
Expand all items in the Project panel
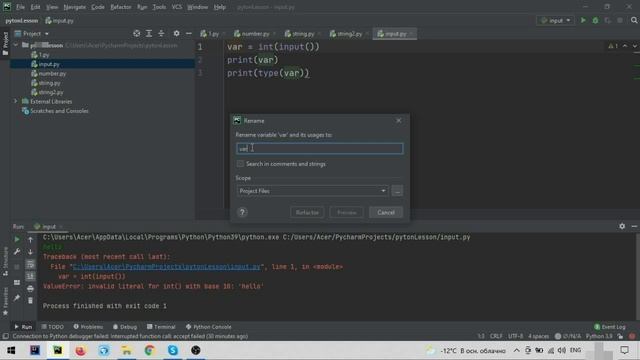(x=149, y=33)
